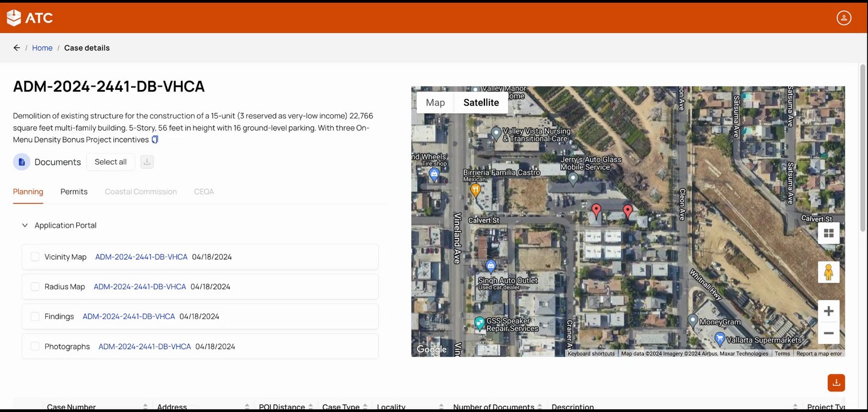Click the Case details breadcrumb text
This screenshot has height=412, width=868.
pos(87,48)
